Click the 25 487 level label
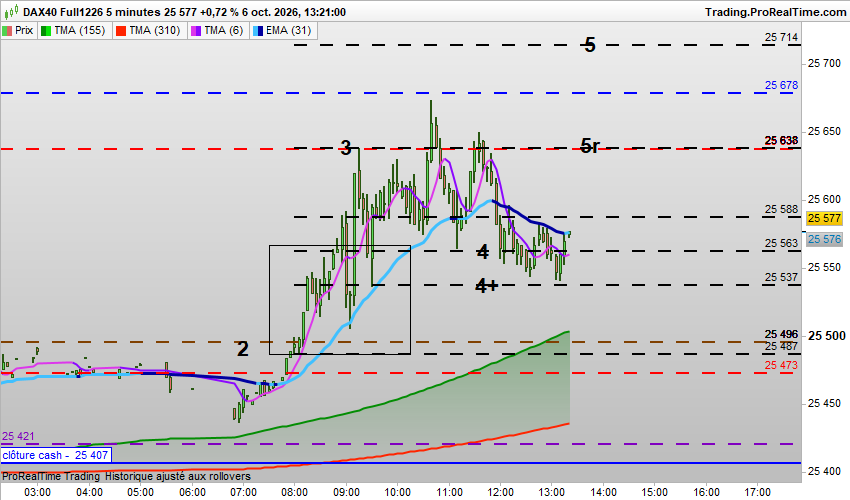 pyautogui.click(x=781, y=346)
